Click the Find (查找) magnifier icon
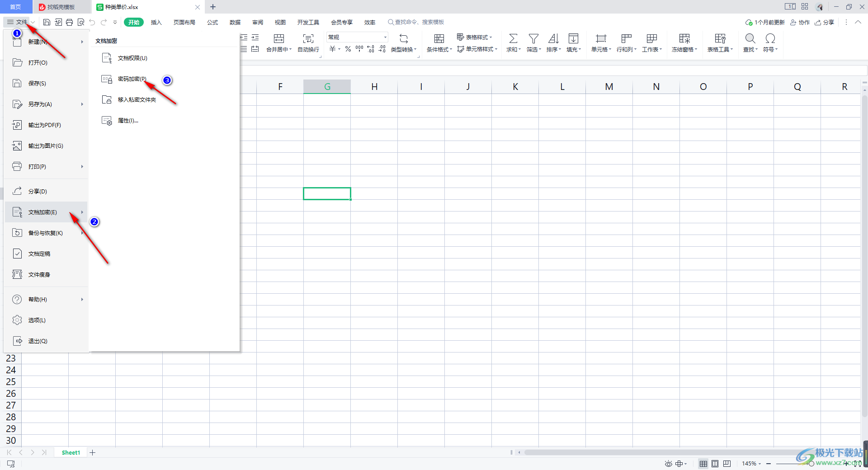The image size is (868, 470). (750, 38)
